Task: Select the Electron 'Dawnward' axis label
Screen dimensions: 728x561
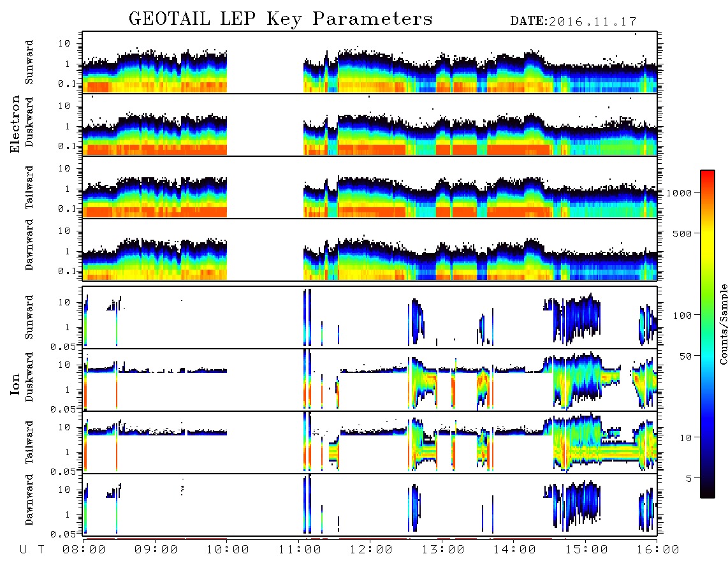Action: coord(29,245)
